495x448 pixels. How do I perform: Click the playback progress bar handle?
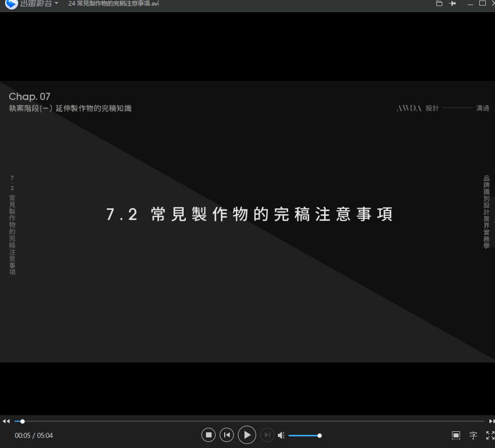(x=22, y=421)
